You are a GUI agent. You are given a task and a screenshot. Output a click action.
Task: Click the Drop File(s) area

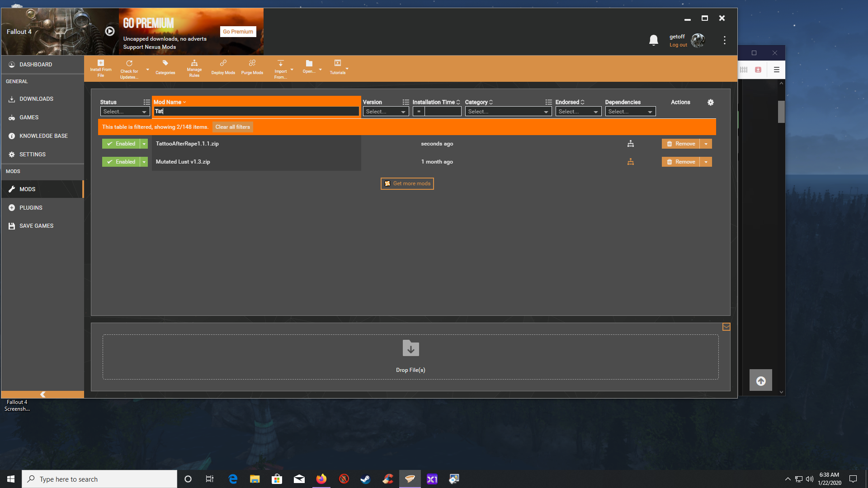[x=410, y=357]
